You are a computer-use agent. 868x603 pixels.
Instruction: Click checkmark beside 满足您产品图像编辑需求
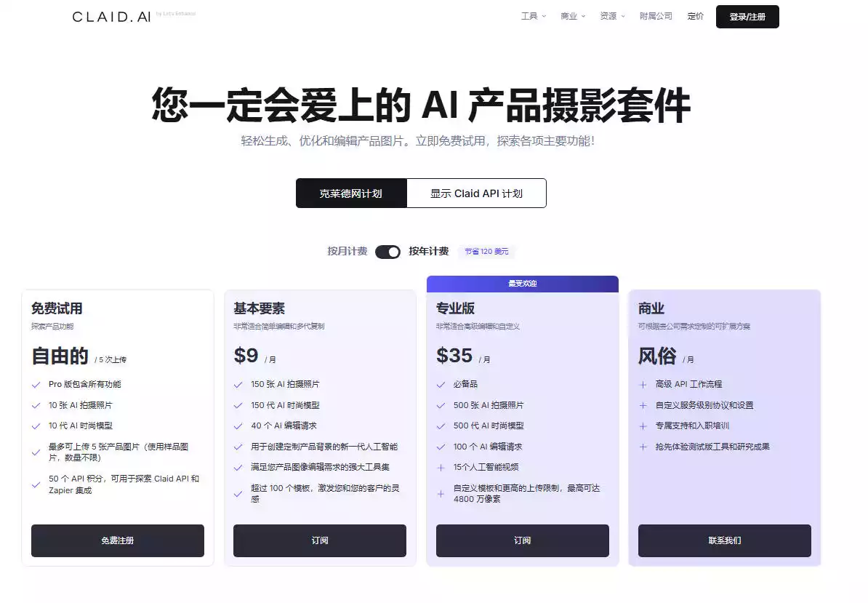click(238, 468)
